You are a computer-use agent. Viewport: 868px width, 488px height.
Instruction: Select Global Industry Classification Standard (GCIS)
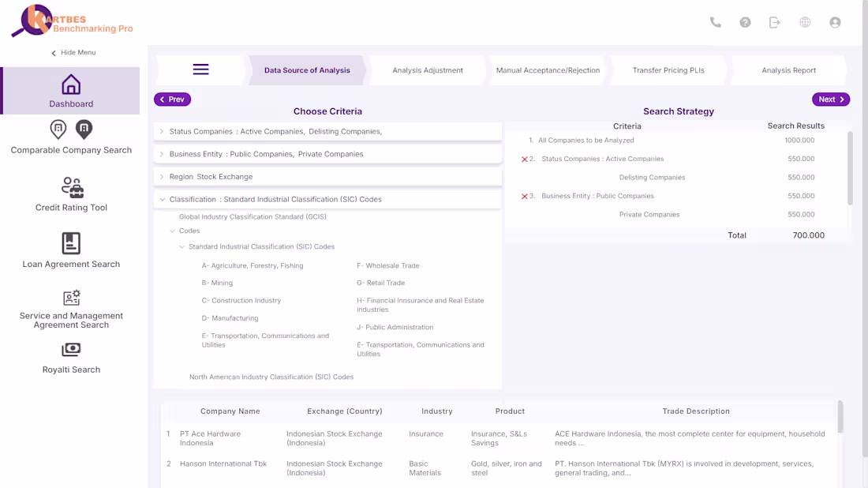[253, 216]
